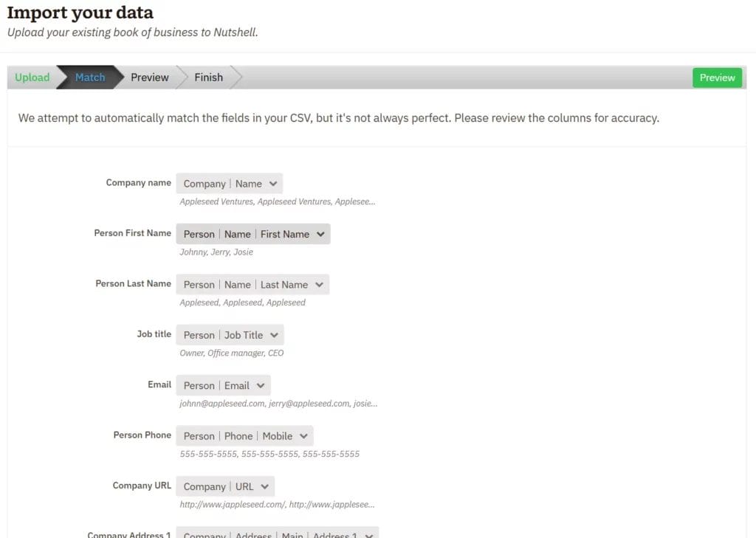
Task: Open the Person Last Name mapping dropdown
Action: 252,284
